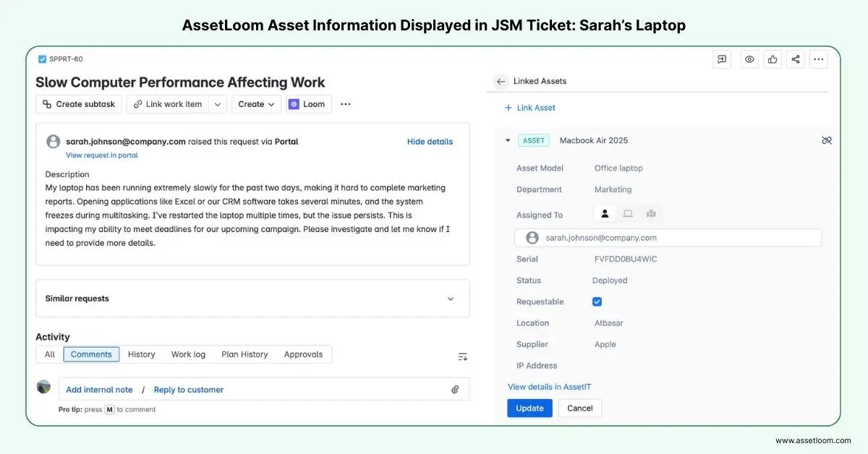Viewport: 868px width, 454px height.
Task: Click the sarah.johnson avatar icon in request details
Action: 53,142
